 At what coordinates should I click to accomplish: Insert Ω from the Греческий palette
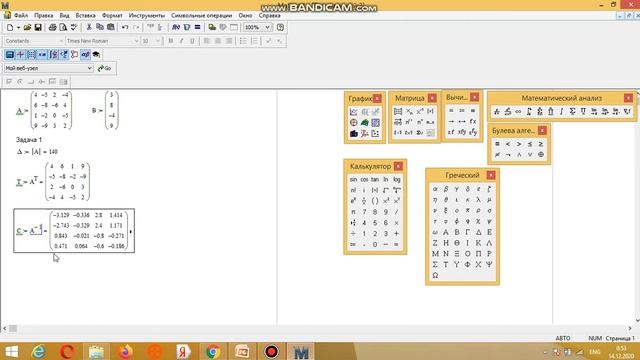click(435, 276)
